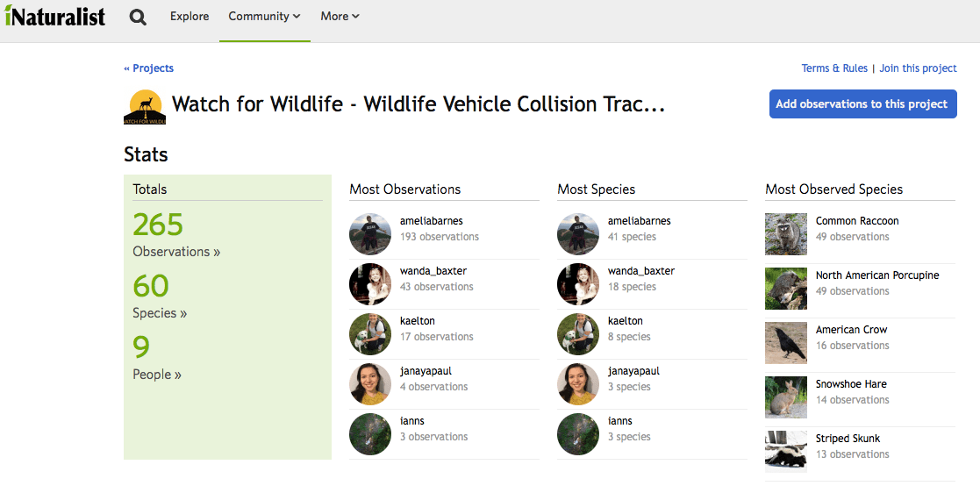This screenshot has width=980, height=493.
Task: Click janayapaul name above 3 species
Action: [633, 370]
